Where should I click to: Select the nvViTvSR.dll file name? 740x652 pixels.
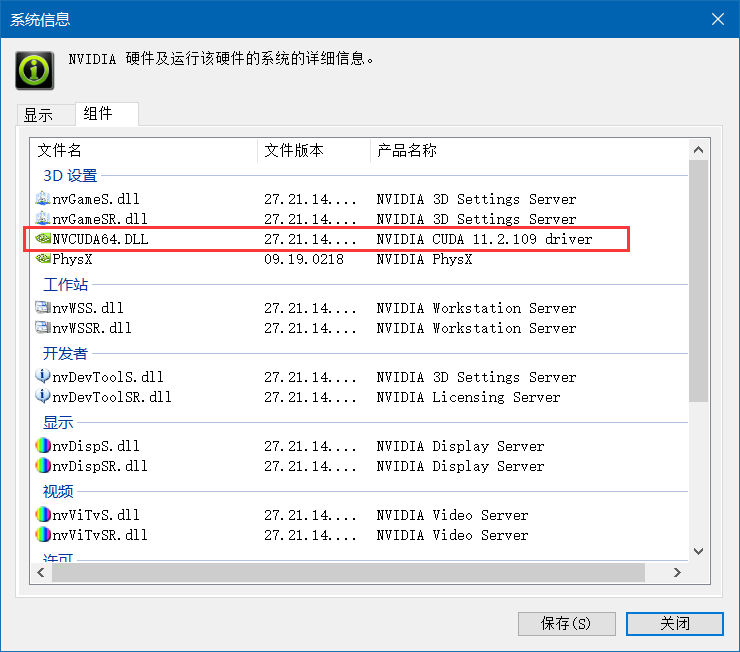100,535
